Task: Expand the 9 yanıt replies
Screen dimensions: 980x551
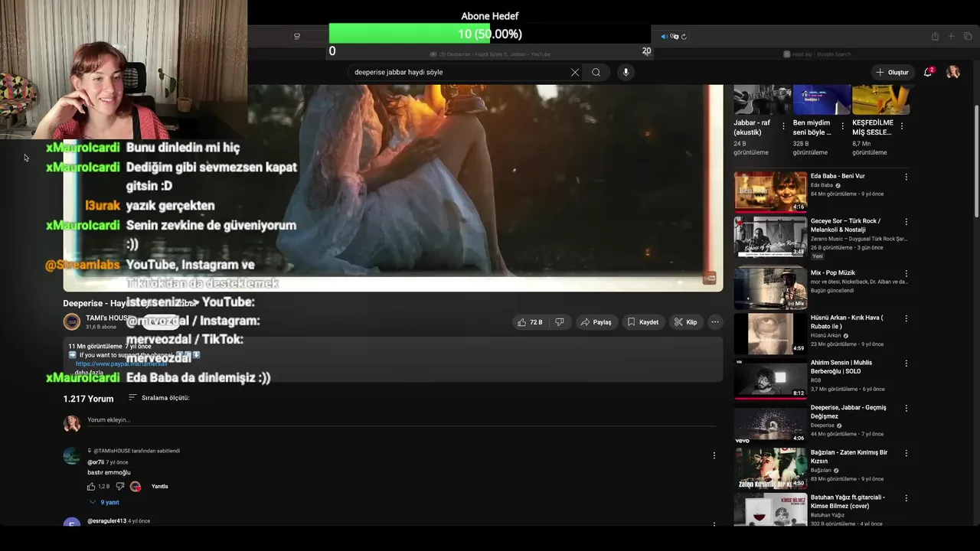Action: point(105,503)
